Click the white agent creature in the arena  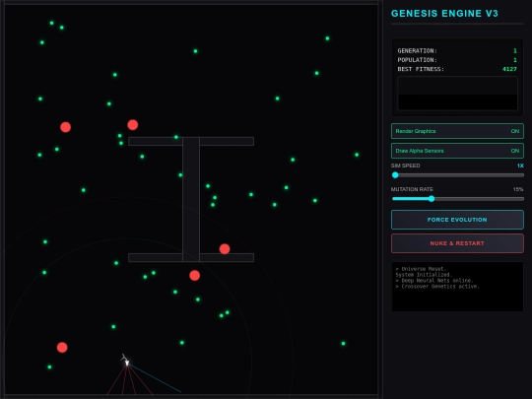pyautogui.click(x=126, y=363)
